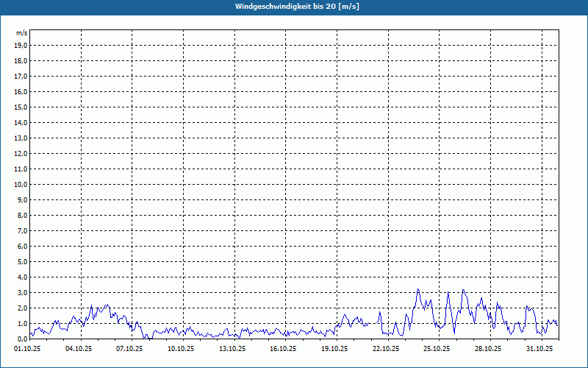
Task: Click the 22.10.25 date on the x-axis
Action: [x=386, y=349]
